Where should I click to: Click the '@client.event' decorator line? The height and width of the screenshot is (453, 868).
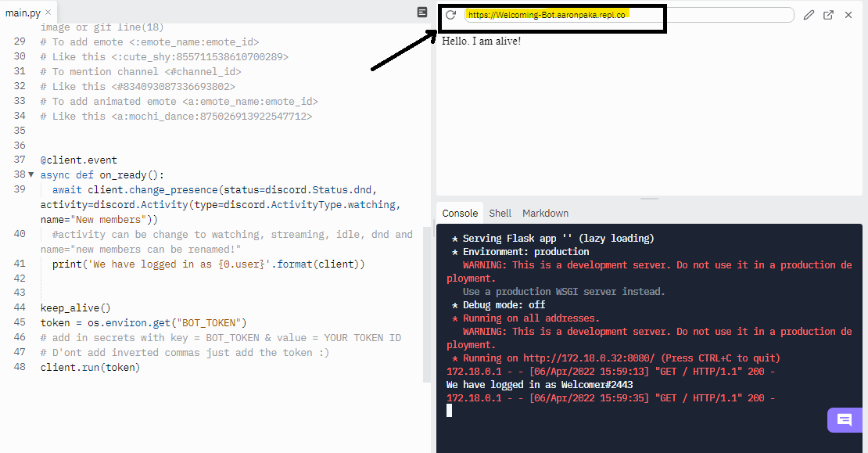(x=79, y=160)
